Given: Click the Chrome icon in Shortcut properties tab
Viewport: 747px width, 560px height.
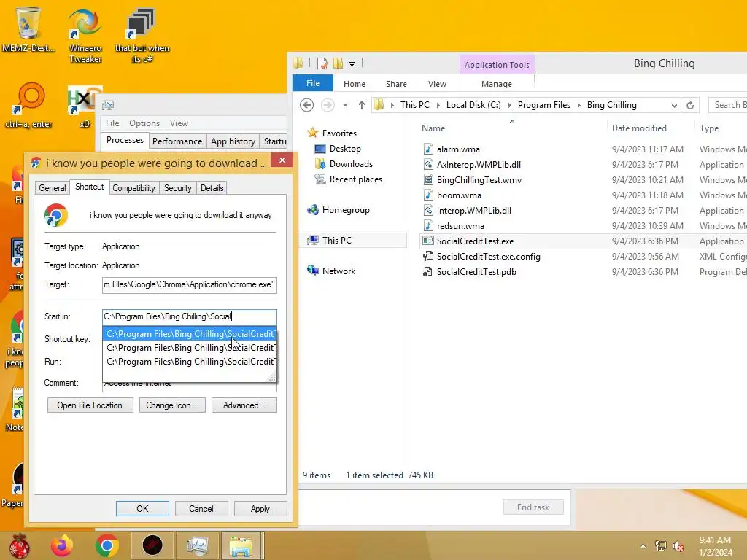Looking at the screenshot, I should pos(56,216).
